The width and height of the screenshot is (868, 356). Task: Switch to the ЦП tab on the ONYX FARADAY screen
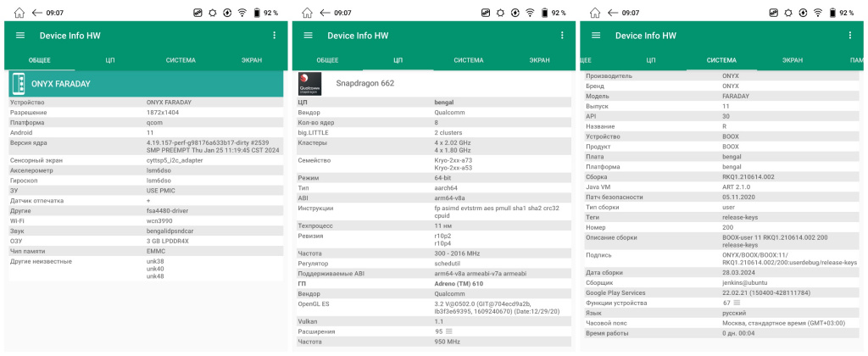110,60
